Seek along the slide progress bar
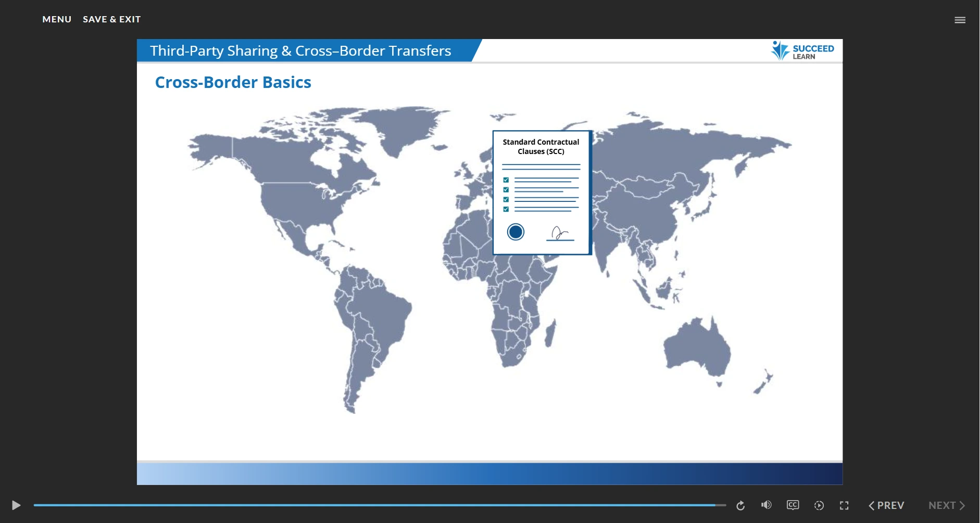The width and height of the screenshot is (980, 523). (380, 505)
